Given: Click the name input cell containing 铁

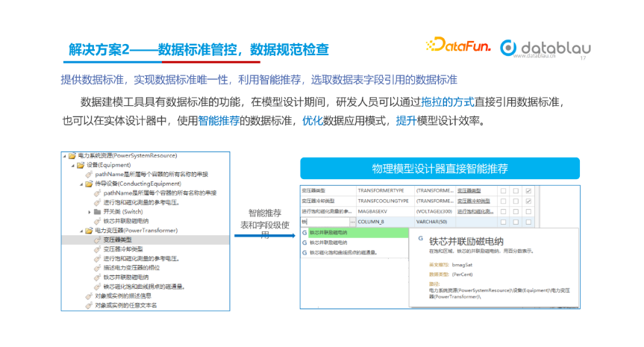Looking at the screenshot, I should tap(325, 222).
